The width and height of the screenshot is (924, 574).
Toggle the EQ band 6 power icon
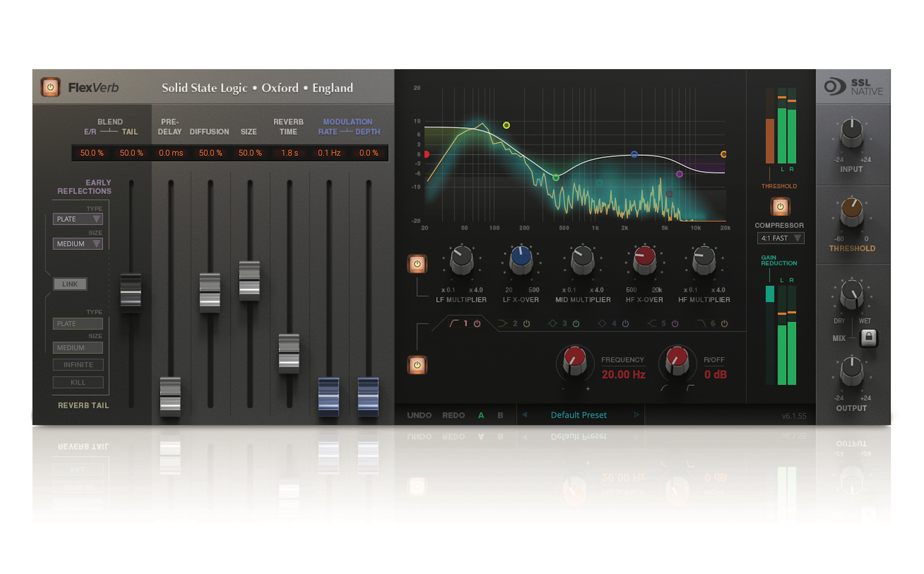click(x=724, y=323)
